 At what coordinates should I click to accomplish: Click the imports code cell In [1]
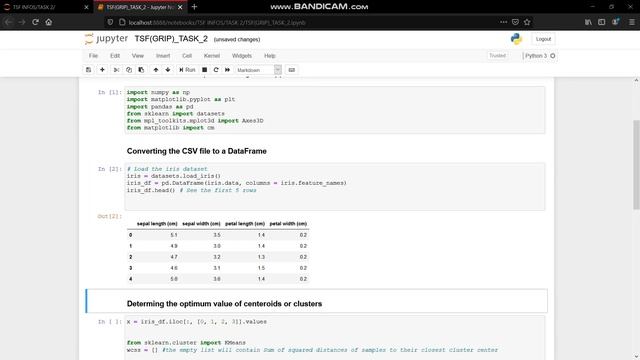pyautogui.click(x=335, y=110)
